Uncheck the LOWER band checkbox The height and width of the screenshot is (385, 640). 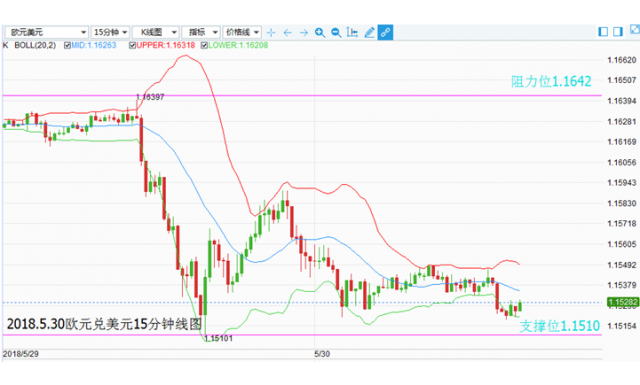coord(204,45)
